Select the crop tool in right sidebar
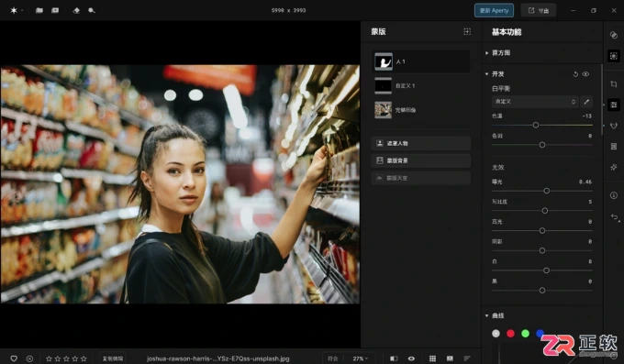624x364 pixels. coord(614,84)
